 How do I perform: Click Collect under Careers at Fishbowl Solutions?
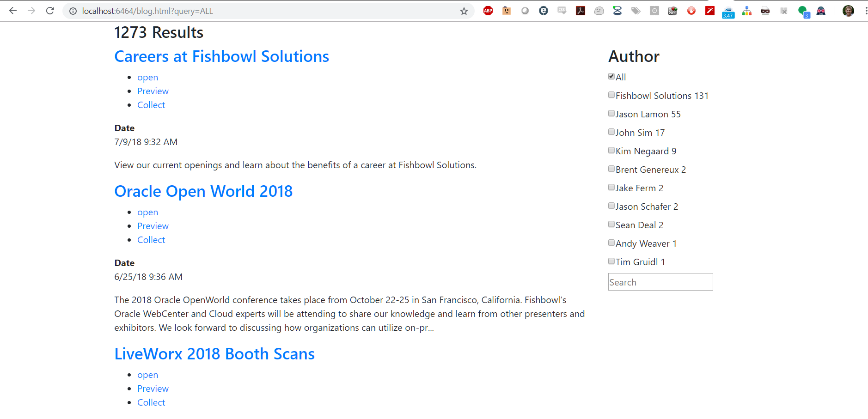[x=151, y=105]
